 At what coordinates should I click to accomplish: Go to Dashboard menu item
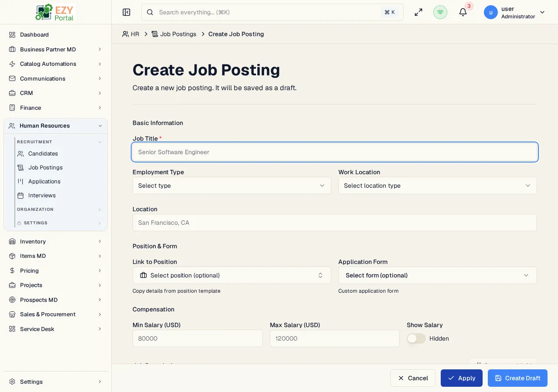click(55, 34)
